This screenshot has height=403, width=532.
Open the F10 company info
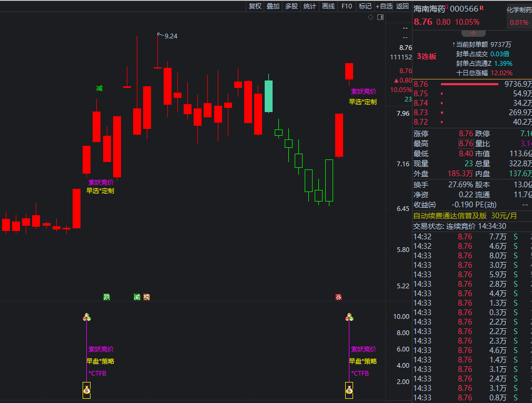[347, 6]
